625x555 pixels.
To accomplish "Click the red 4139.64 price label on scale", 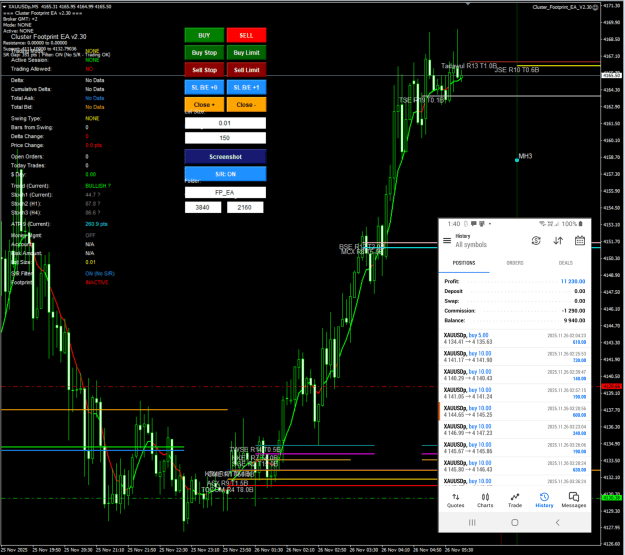I will click(x=611, y=386).
